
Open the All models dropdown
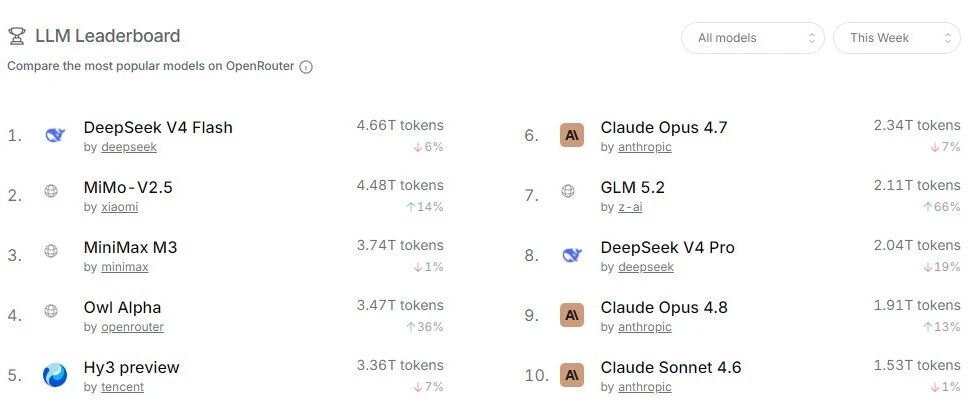(x=753, y=38)
